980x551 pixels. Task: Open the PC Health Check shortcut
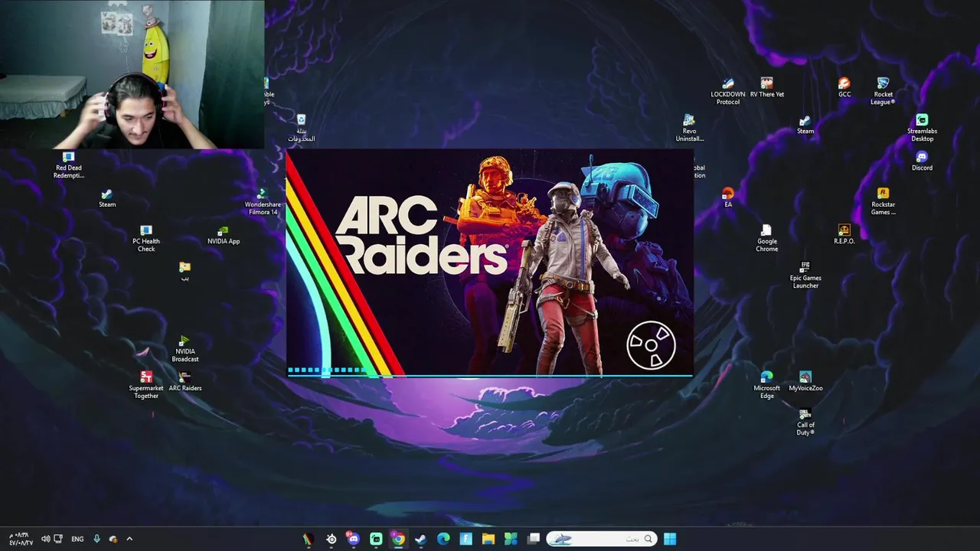click(x=146, y=238)
